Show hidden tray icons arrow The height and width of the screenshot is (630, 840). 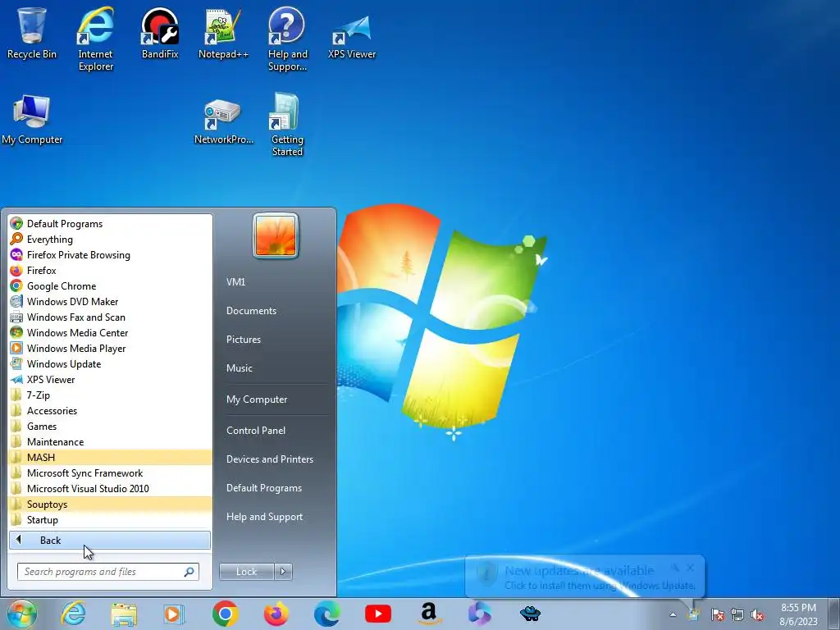673,614
